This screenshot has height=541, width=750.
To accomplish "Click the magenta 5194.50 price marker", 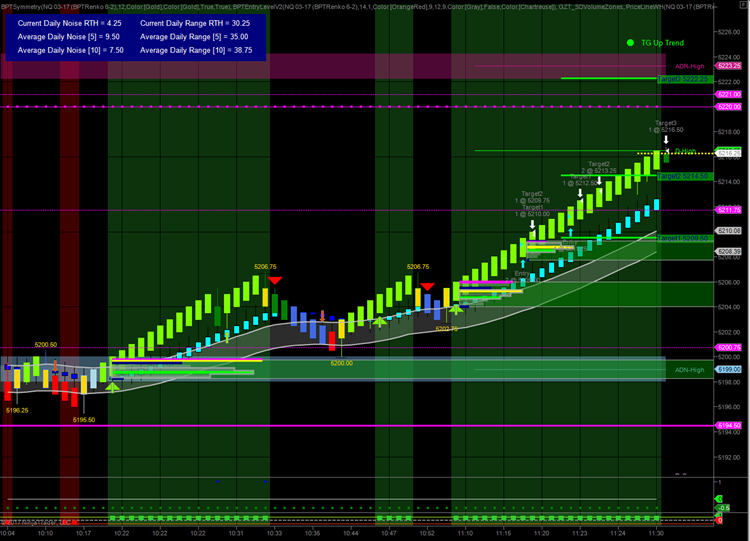I will click(x=728, y=426).
